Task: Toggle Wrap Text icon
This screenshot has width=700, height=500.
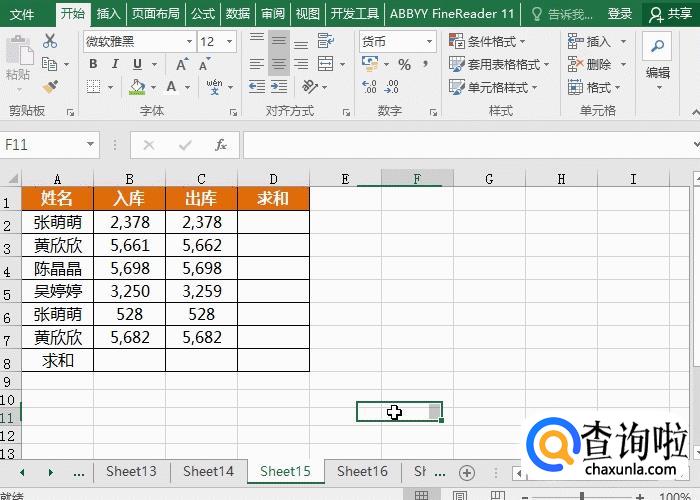Action: (x=326, y=41)
